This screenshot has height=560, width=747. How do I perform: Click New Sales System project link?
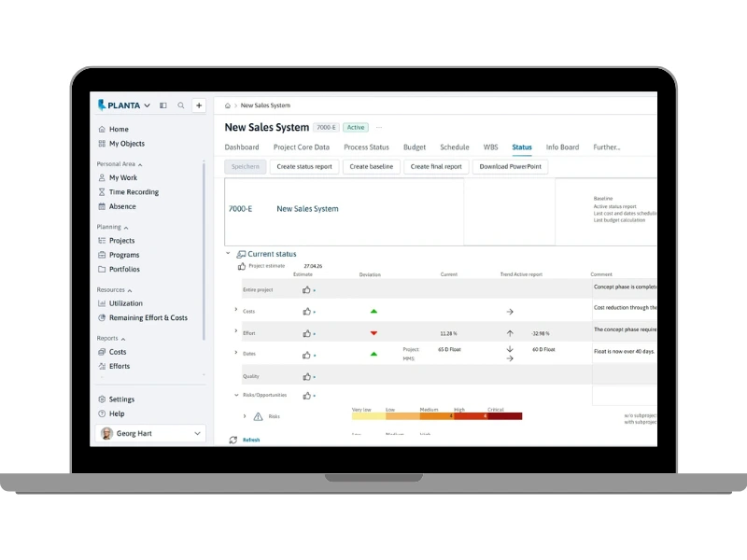[x=308, y=208]
